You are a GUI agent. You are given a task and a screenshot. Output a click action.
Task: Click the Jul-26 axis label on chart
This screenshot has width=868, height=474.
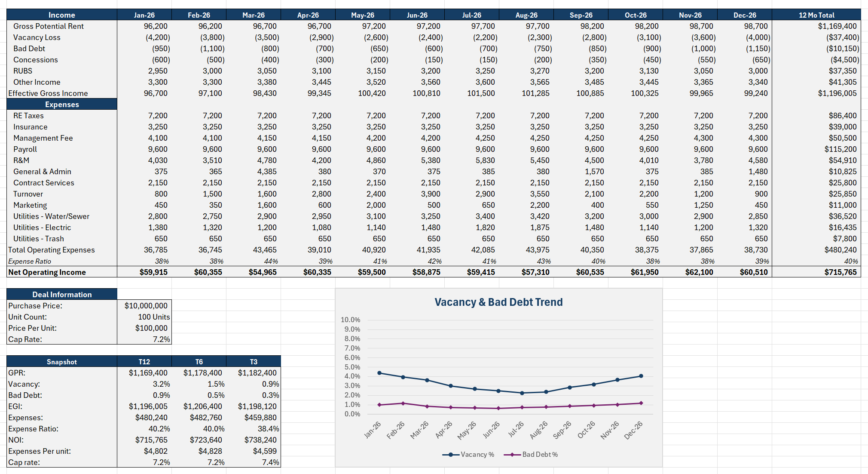point(516,429)
